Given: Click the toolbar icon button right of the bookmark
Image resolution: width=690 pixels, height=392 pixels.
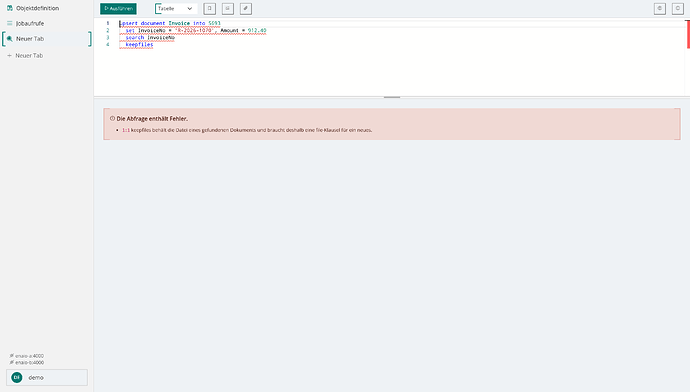Looking at the screenshot, I should point(228,8).
